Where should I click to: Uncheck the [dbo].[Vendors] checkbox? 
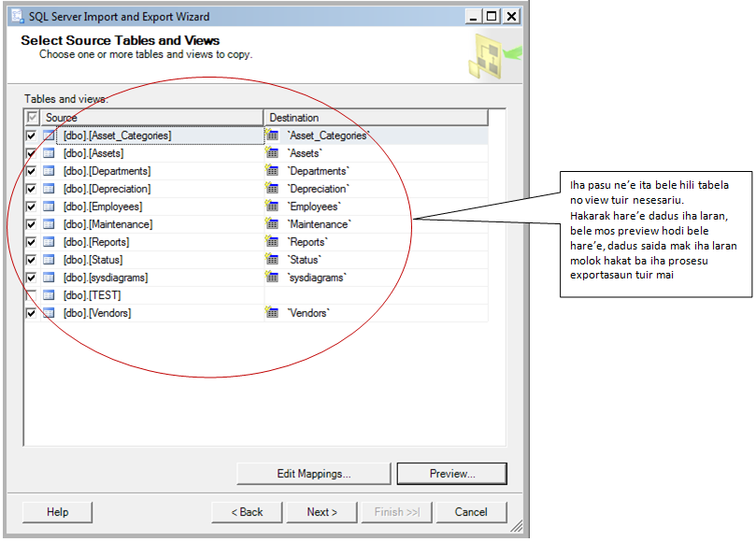tap(32, 313)
